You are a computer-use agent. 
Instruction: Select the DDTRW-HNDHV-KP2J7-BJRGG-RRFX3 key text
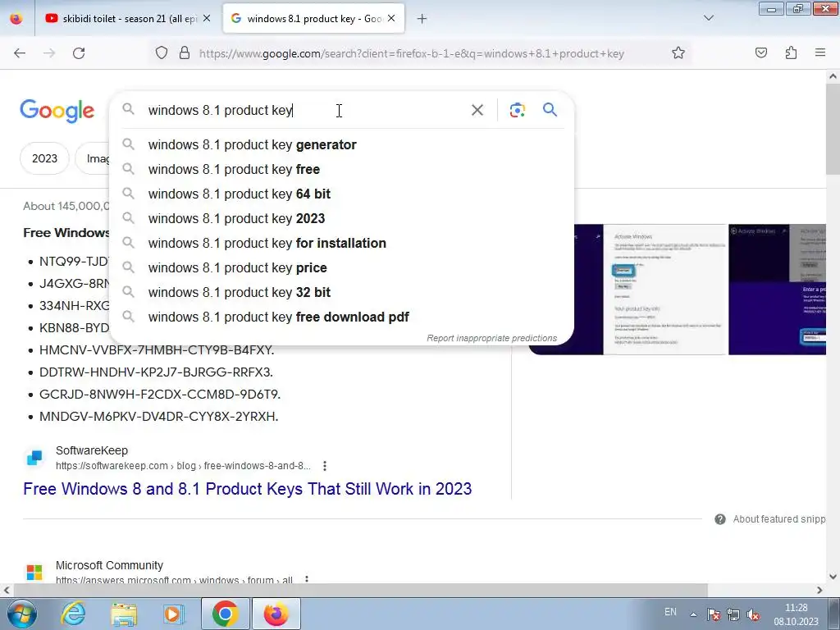click(x=156, y=372)
